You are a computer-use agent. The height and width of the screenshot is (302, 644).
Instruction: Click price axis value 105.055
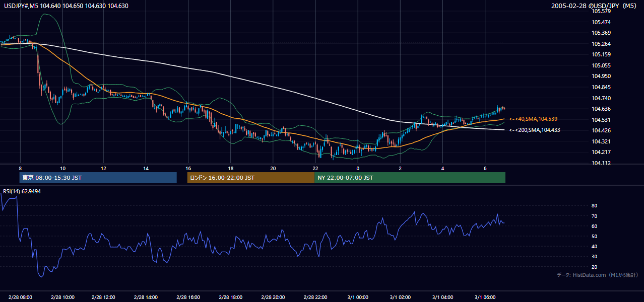(602, 65)
